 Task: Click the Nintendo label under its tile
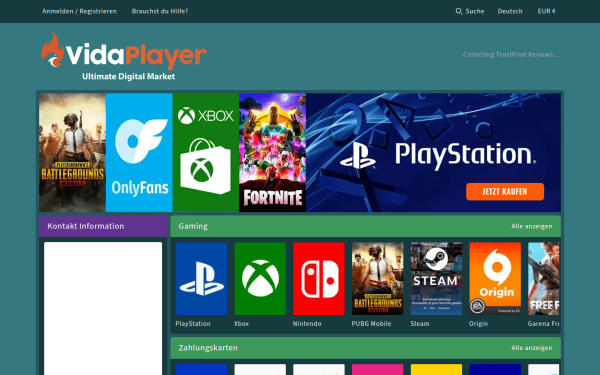tap(307, 323)
